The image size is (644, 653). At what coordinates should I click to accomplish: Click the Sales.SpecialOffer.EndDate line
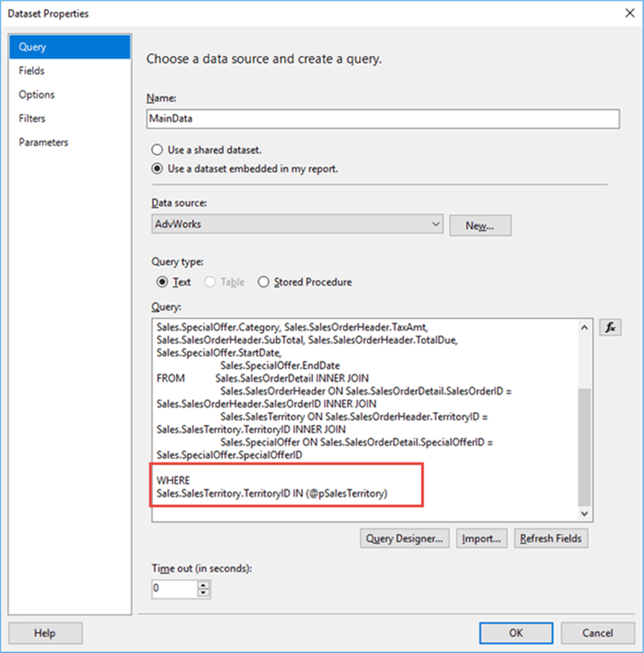280,366
